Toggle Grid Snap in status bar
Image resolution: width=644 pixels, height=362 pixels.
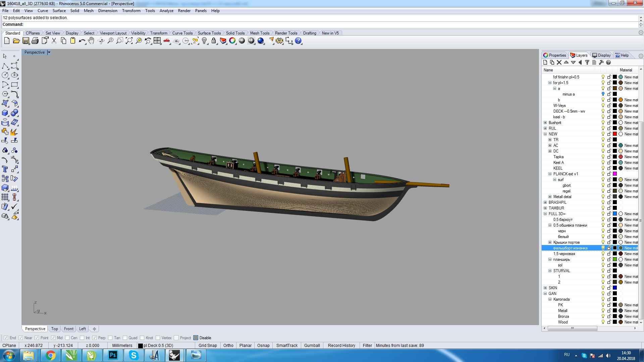(208, 346)
